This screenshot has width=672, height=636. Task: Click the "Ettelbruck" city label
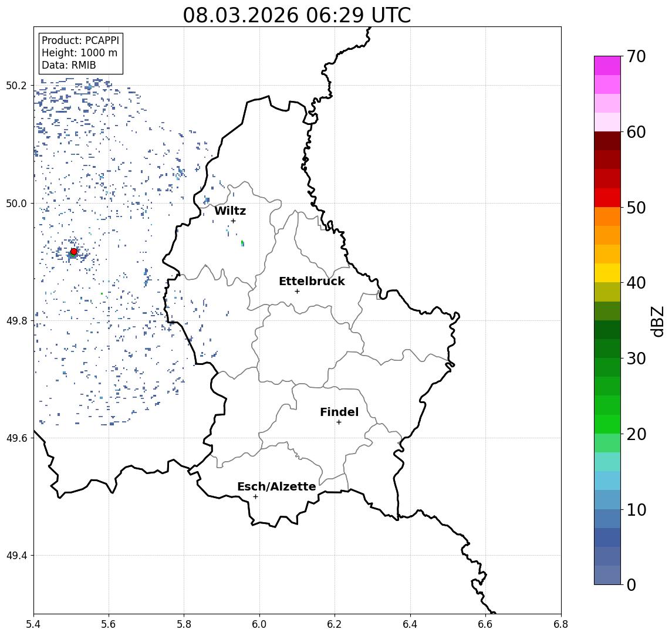(312, 281)
